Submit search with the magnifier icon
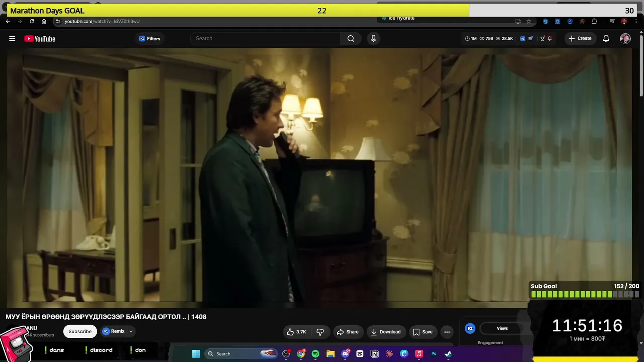The height and width of the screenshot is (362, 644). click(x=351, y=39)
